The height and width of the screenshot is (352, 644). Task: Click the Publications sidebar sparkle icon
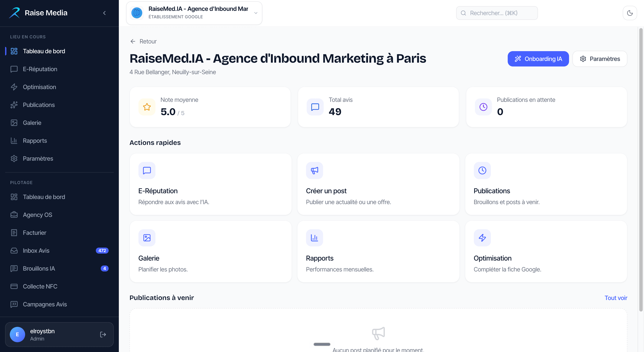pyautogui.click(x=14, y=105)
